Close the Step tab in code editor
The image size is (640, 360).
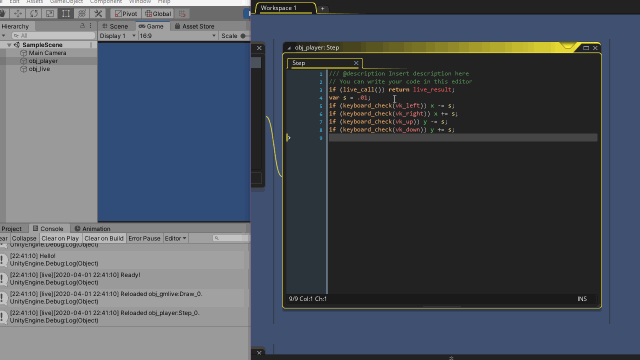pos(356,63)
